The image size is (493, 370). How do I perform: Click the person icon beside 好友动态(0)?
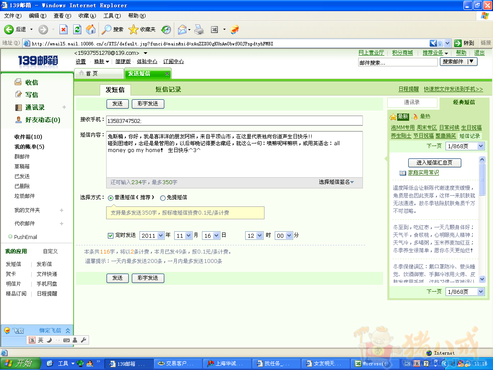(19, 120)
